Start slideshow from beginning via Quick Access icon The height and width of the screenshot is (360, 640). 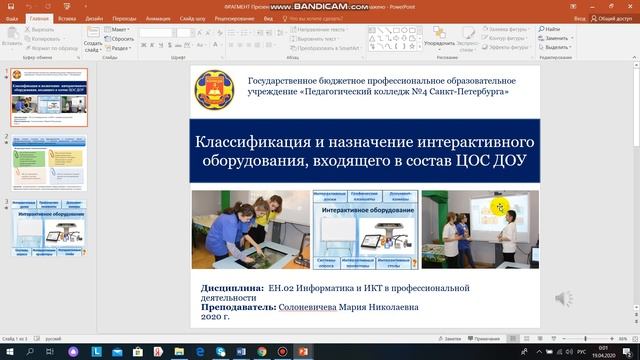click(67, 7)
